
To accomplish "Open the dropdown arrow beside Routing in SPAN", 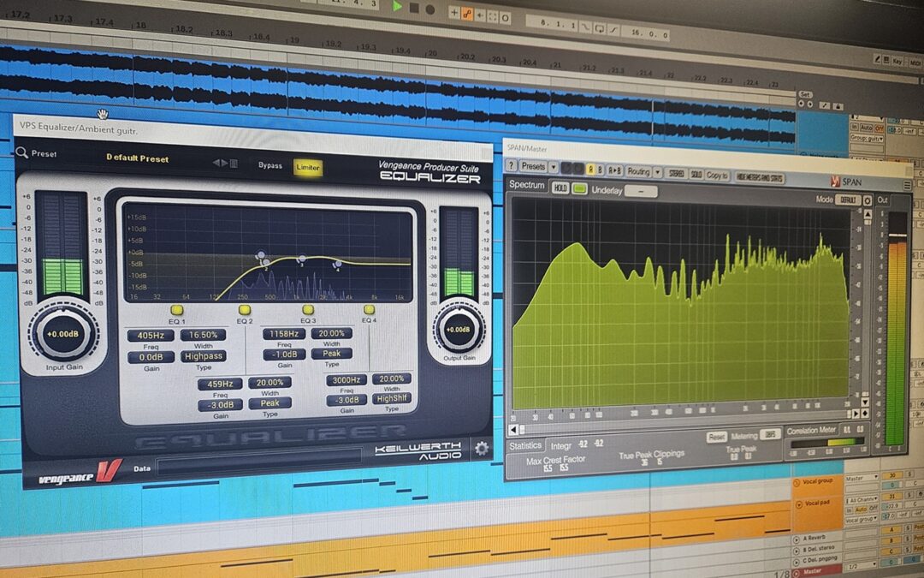I will pos(658,172).
